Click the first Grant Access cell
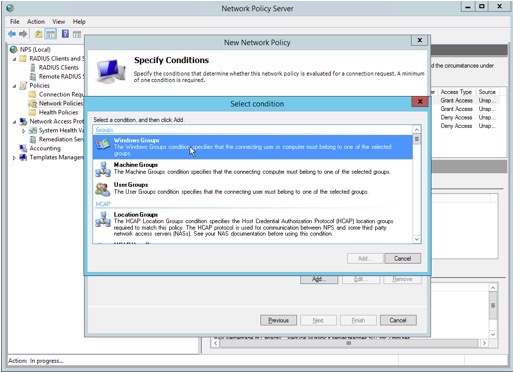 click(456, 100)
